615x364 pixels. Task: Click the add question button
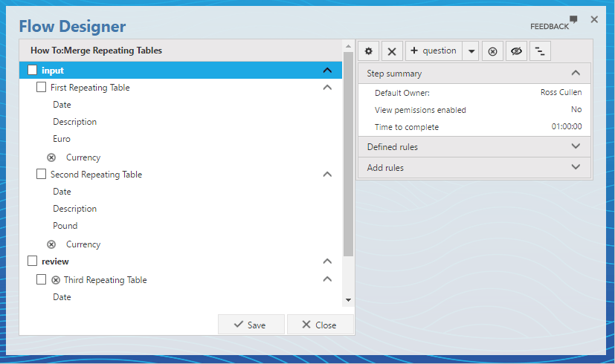(434, 51)
